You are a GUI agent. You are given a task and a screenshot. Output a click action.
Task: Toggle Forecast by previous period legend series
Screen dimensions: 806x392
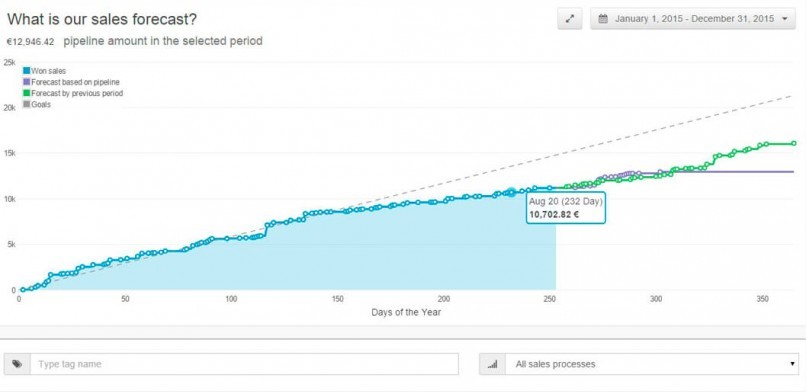pyautogui.click(x=73, y=94)
